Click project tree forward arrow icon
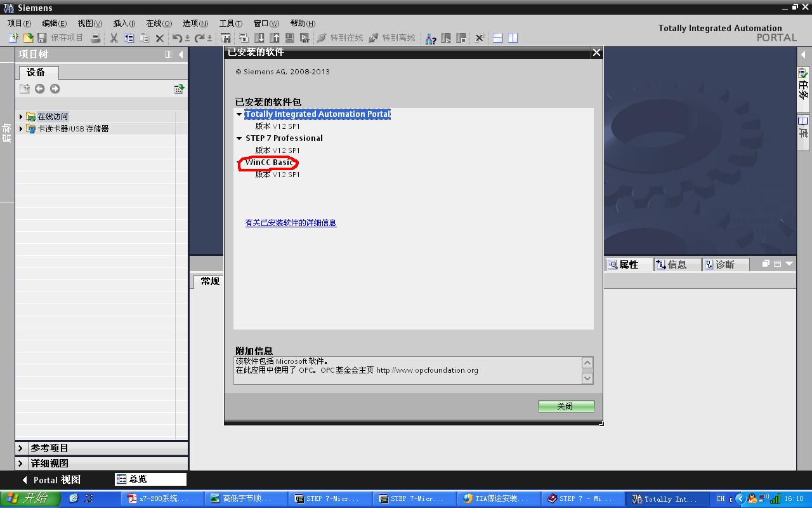The height and width of the screenshot is (508, 812). click(55, 89)
